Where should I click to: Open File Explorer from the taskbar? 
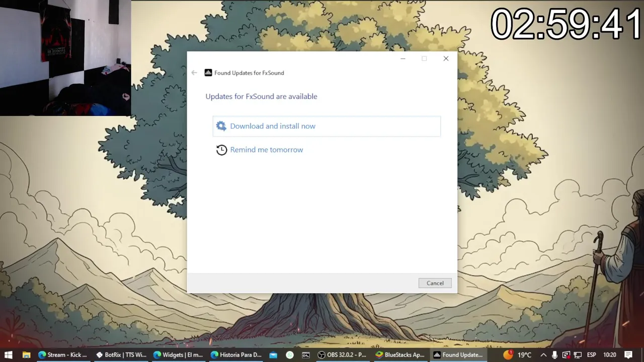tap(26, 355)
